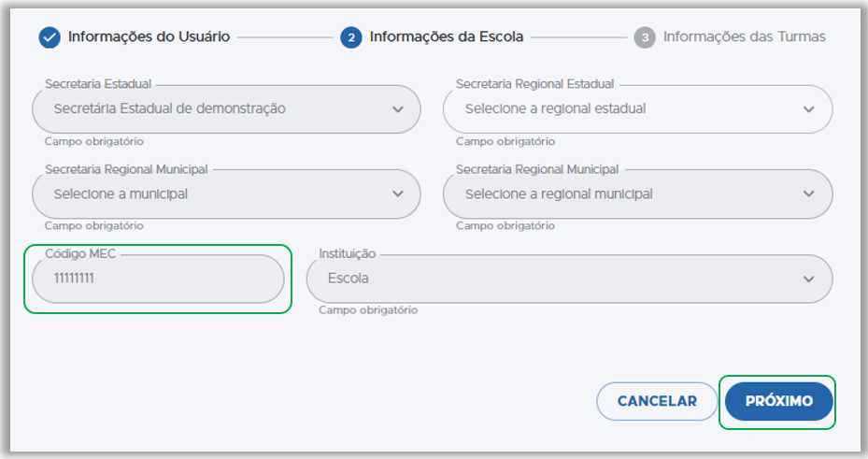Select 'Informações da Escola' step label

point(446,37)
